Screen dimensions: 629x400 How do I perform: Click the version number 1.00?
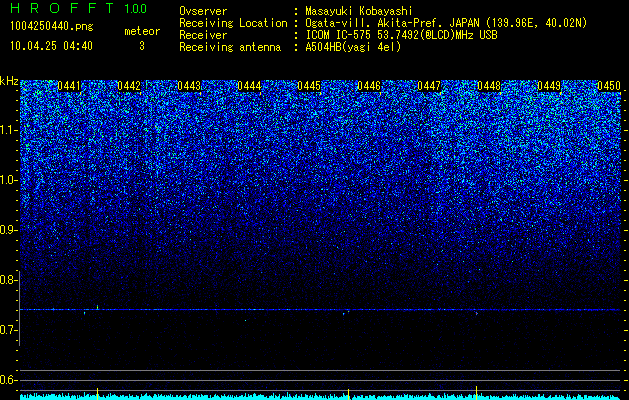click(x=135, y=9)
